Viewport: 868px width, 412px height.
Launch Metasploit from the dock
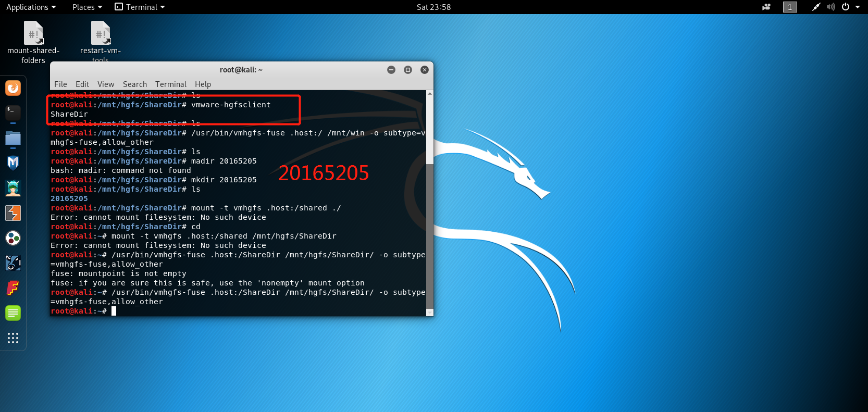[13, 163]
